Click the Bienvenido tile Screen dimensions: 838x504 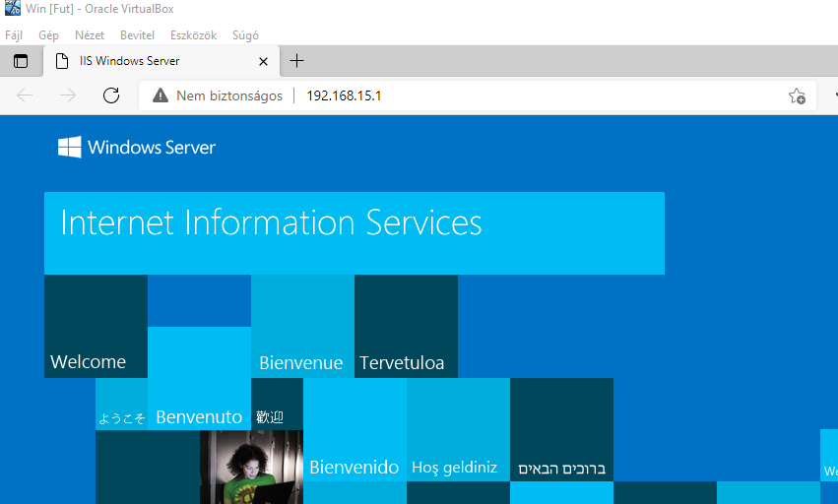355,430
